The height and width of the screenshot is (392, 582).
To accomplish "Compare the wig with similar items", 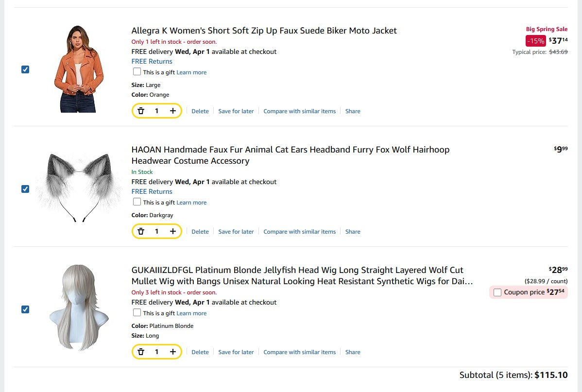I will point(299,352).
